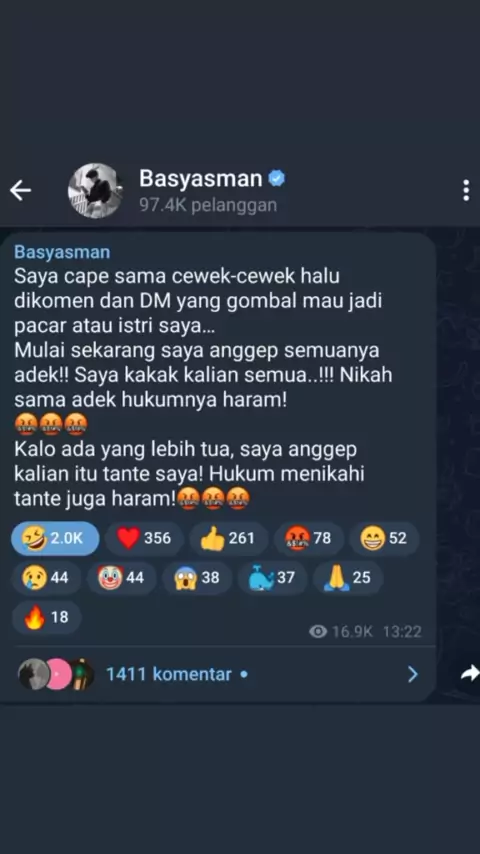Screen dimensions: 480x854
Task: Add the angry cursing face 78 reaction
Action: point(308,538)
